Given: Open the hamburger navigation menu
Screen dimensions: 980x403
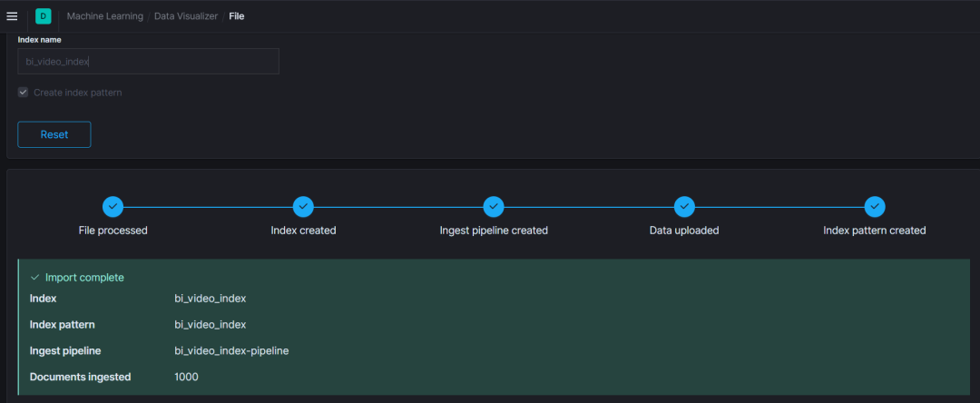Looking at the screenshot, I should [12, 16].
